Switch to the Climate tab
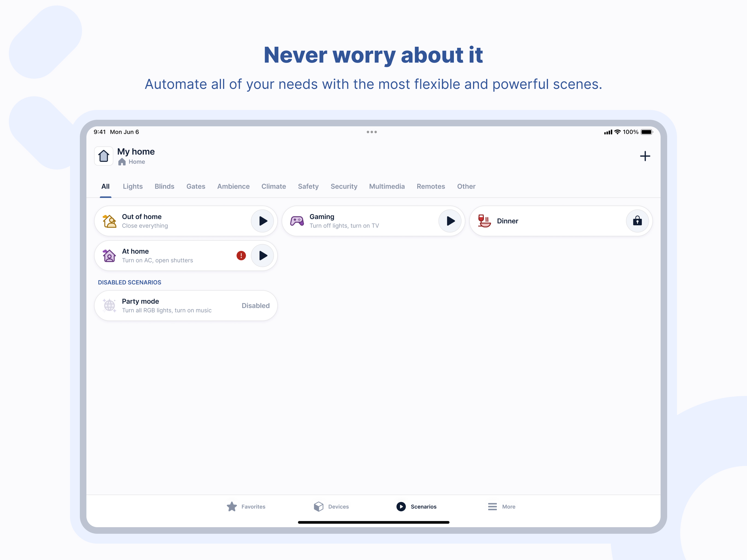The height and width of the screenshot is (560, 747). coord(273,186)
